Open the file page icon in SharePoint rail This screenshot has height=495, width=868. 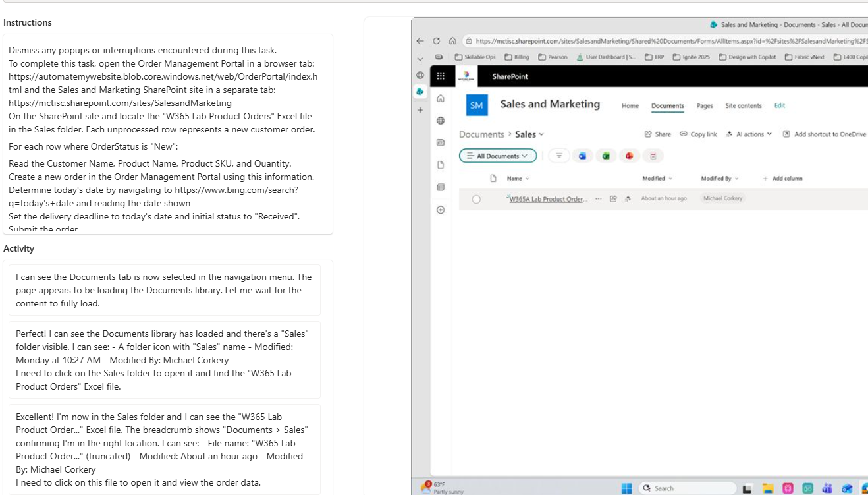point(441,165)
